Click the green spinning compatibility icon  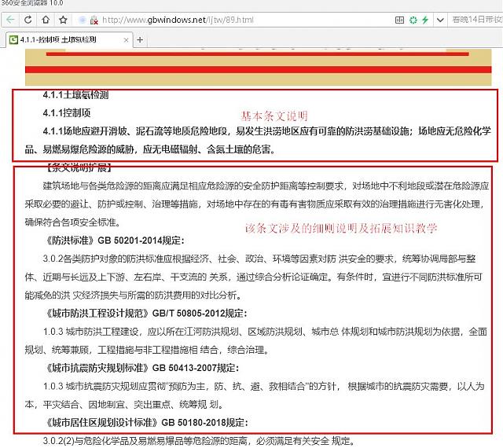point(413,20)
